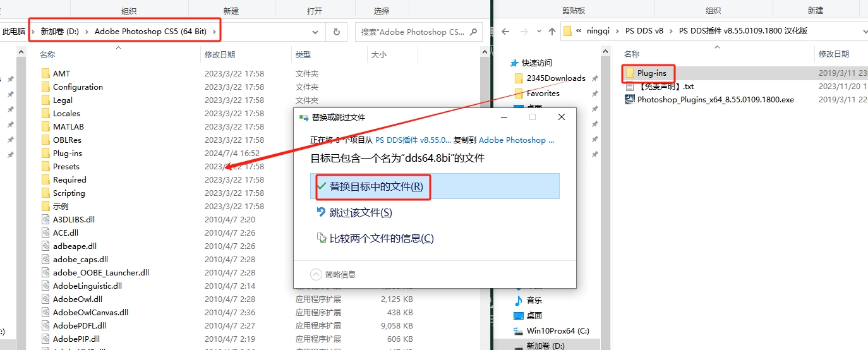Select AdobeLinguistic.dll file name
The height and width of the screenshot is (350, 868).
pos(87,286)
